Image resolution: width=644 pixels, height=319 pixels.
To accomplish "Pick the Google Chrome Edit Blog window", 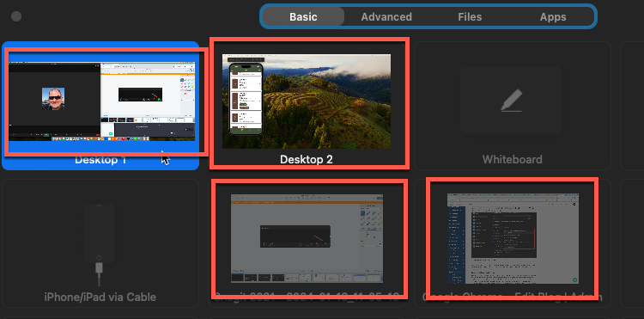I will 513,238.
